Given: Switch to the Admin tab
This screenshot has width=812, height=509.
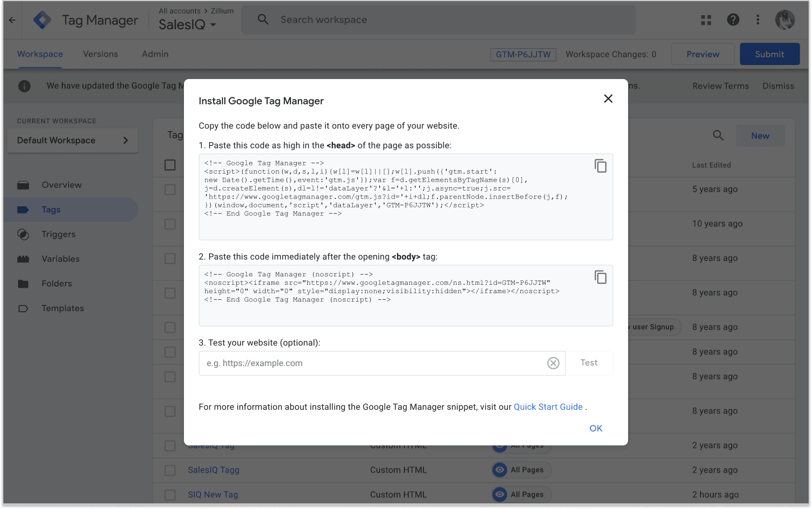Looking at the screenshot, I should pyautogui.click(x=155, y=54).
